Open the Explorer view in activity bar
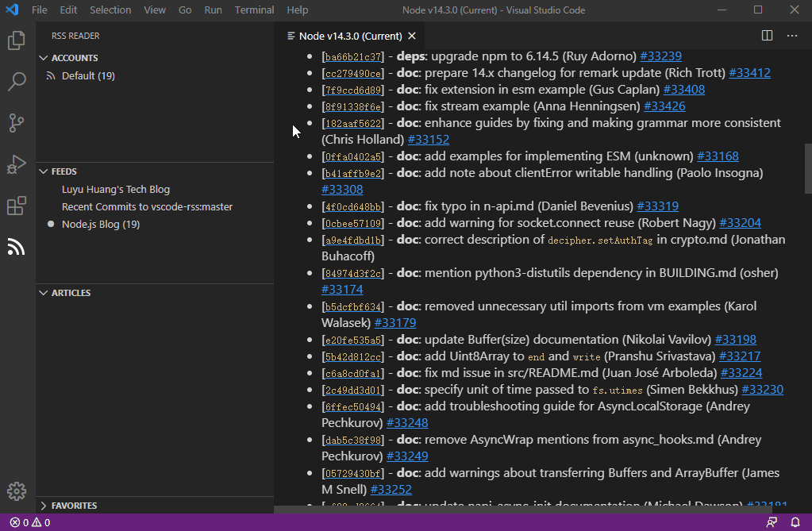The height and width of the screenshot is (531, 812). (x=17, y=40)
